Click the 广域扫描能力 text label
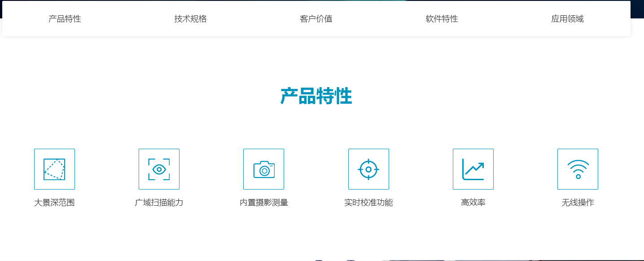 [159, 203]
